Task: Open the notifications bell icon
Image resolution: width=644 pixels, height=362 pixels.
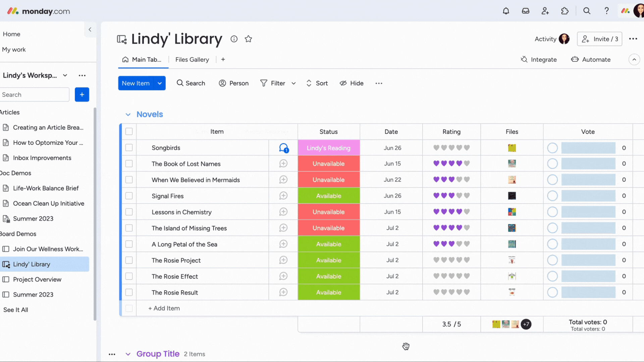Action: point(506,11)
